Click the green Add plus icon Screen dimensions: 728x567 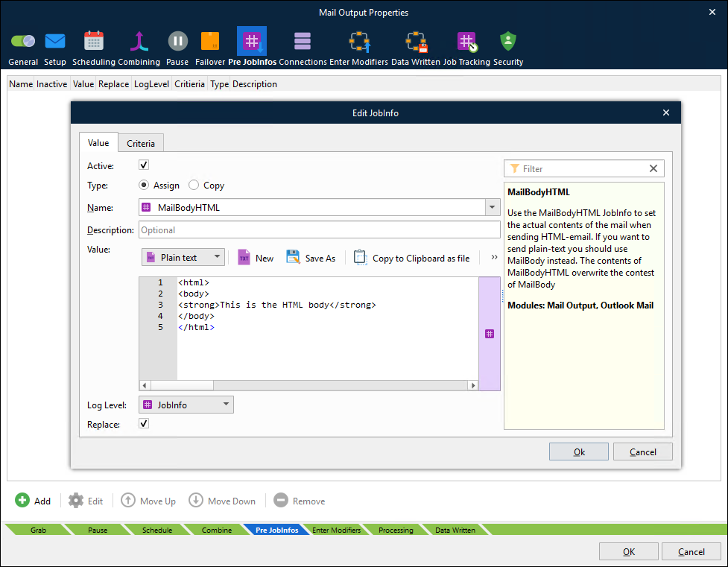(x=22, y=500)
